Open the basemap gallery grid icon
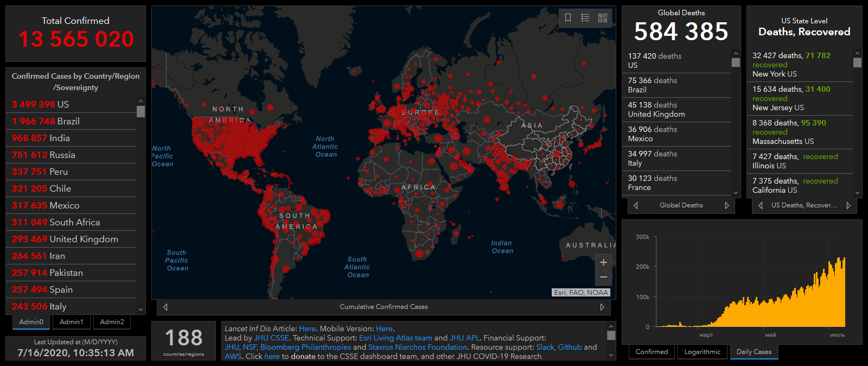 603,18
